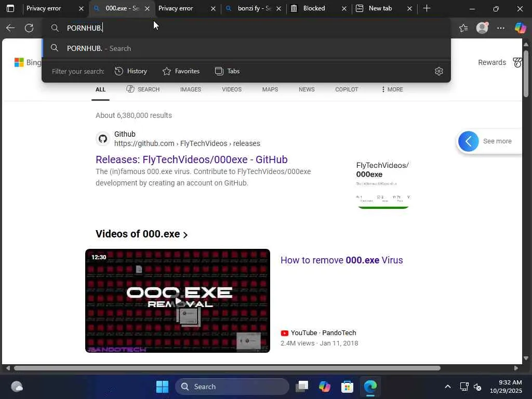532x399 pixels.
Task: Click the blue See more arrow button
Action: pyautogui.click(x=468, y=141)
